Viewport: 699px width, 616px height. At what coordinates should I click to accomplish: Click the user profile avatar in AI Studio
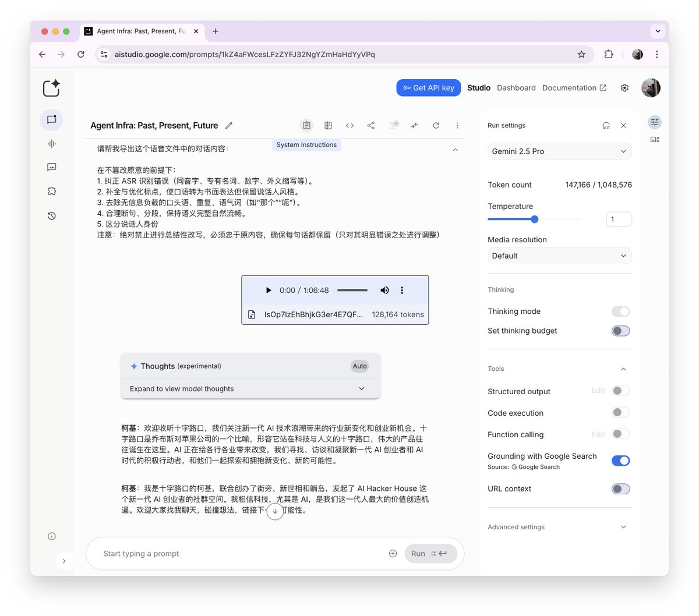coord(651,88)
